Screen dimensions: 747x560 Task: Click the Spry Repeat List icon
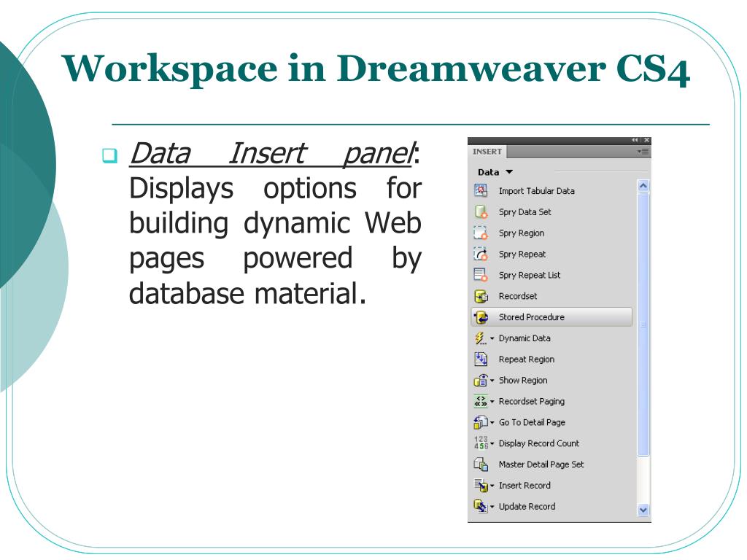481,275
